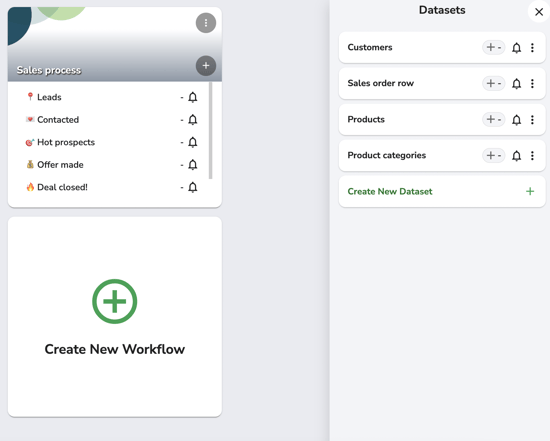Toggle Deal closed! notification bell
The height and width of the screenshot is (441, 550).
coord(193,187)
